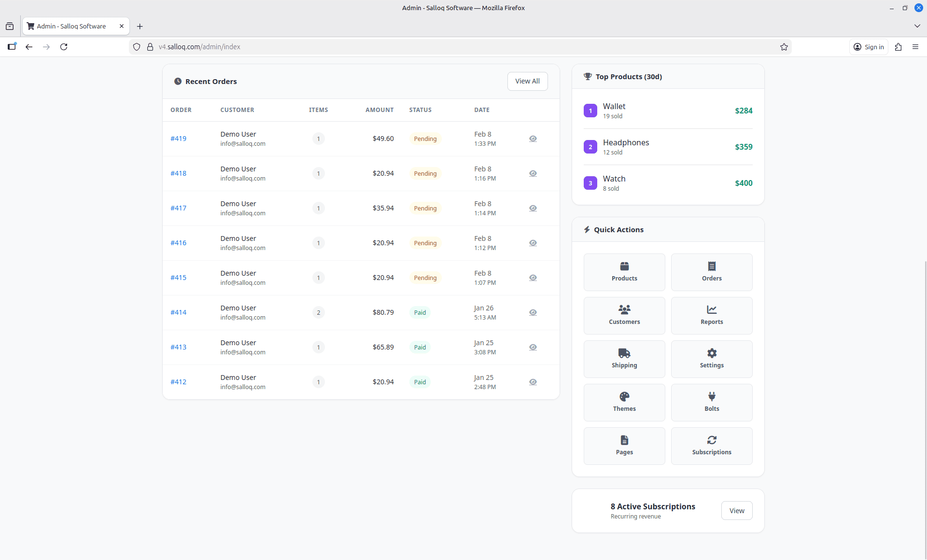Preview order #414 with the eye icon
Image resolution: width=927 pixels, height=560 pixels.
(x=533, y=312)
